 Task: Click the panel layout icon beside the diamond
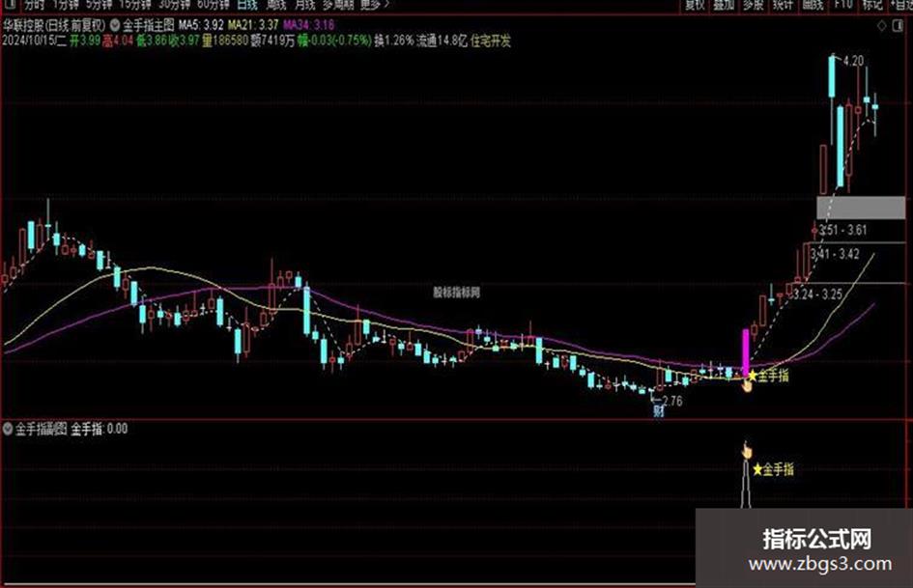[898, 26]
